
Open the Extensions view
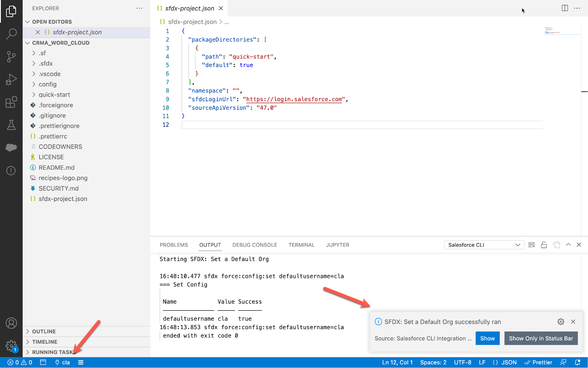(x=11, y=102)
